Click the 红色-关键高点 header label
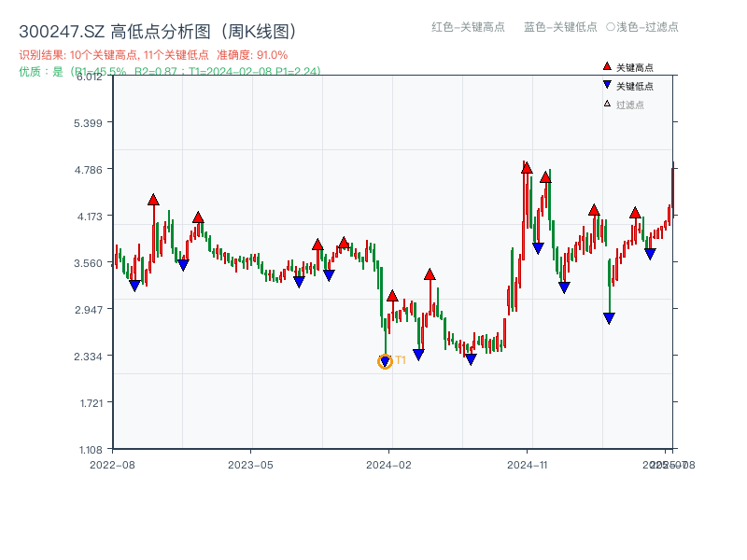The width and height of the screenshot is (747, 560). [468, 27]
